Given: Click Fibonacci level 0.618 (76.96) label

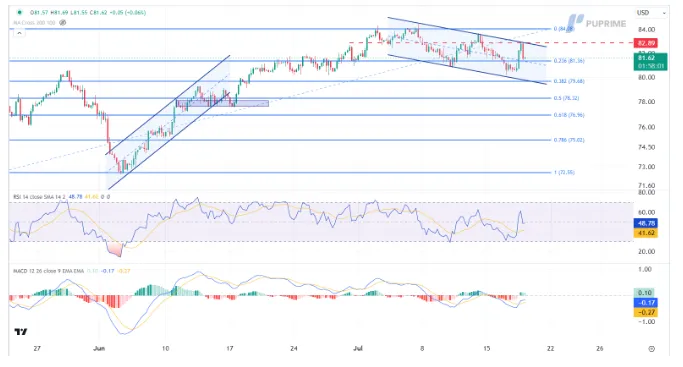Looking at the screenshot, I should pyautogui.click(x=569, y=115).
